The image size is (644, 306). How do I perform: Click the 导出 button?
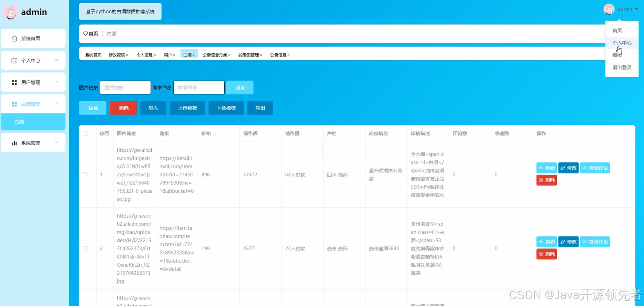click(260, 108)
